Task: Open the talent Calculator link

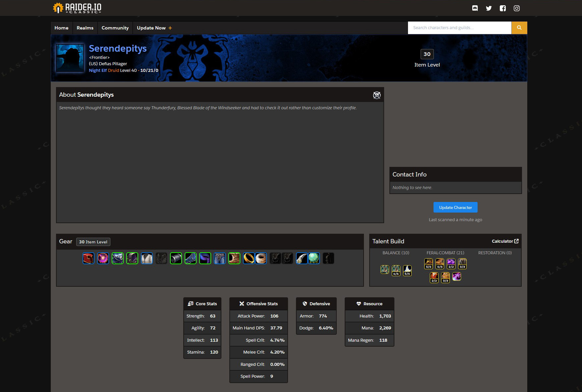Action: point(505,241)
